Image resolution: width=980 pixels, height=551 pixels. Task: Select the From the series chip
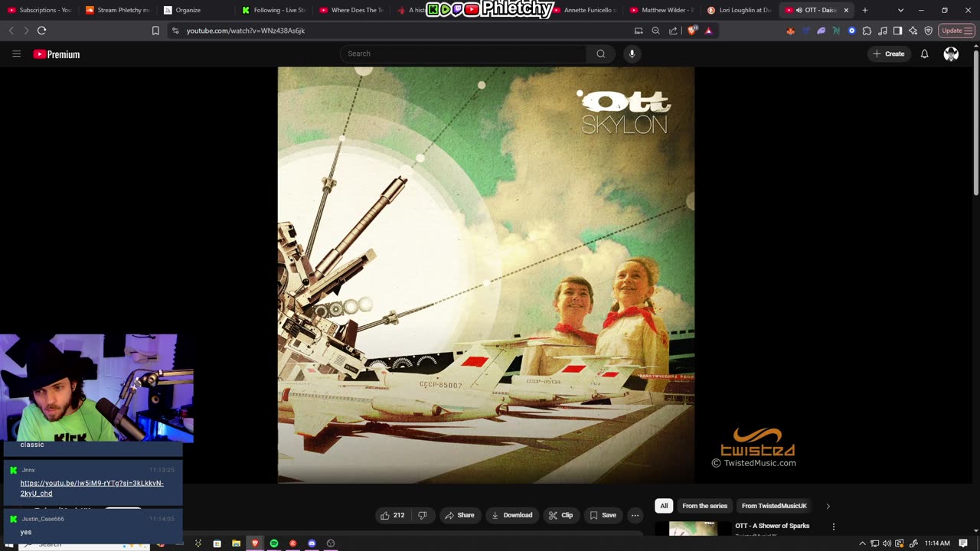[x=704, y=506]
